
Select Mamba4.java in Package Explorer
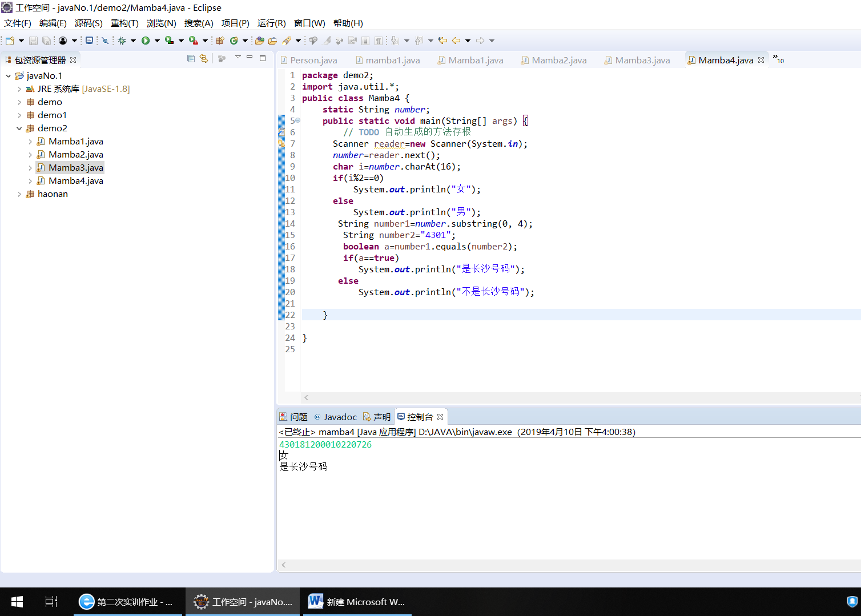[x=76, y=181]
